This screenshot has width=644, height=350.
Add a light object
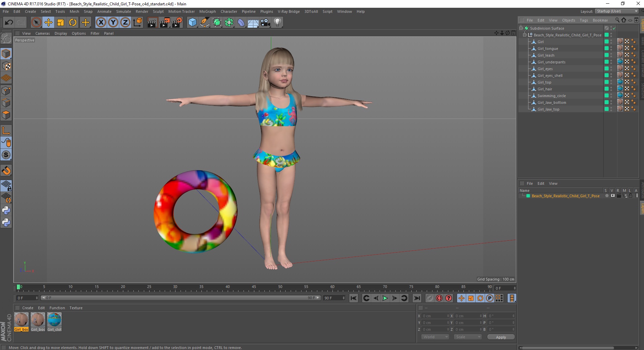click(x=278, y=23)
